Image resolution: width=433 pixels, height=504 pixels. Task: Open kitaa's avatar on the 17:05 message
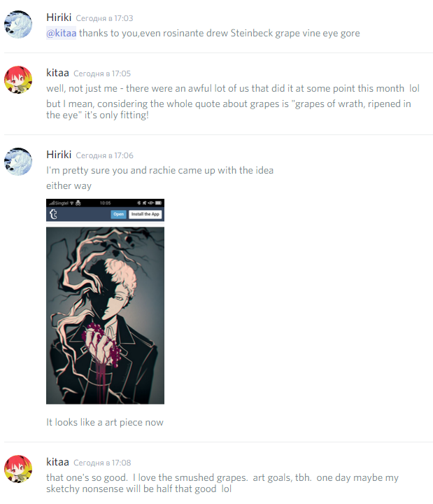click(18, 80)
